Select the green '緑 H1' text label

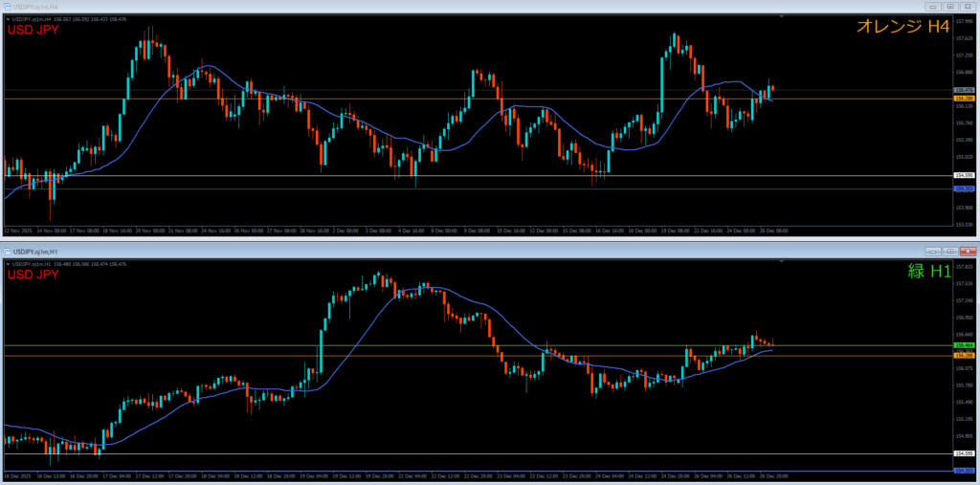click(928, 272)
